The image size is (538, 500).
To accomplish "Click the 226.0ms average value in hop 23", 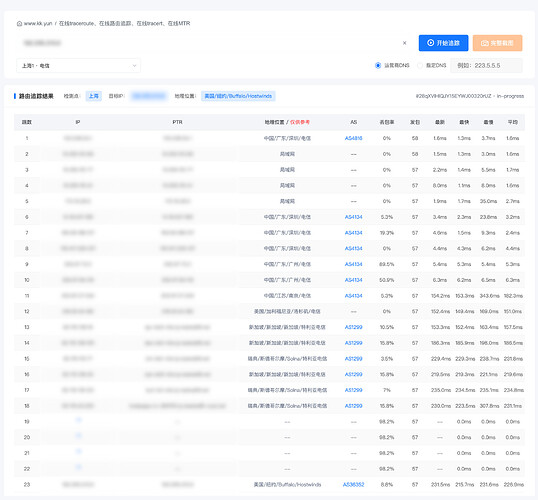I will 514,485.
